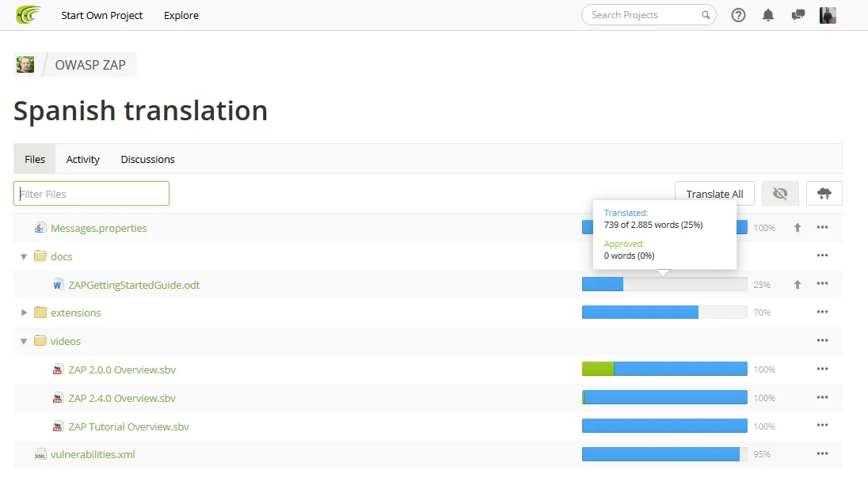The height and width of the screenshot is (485, 868).
Task: Open Start Own Project menu item
Action: click(x=102, y=16)
